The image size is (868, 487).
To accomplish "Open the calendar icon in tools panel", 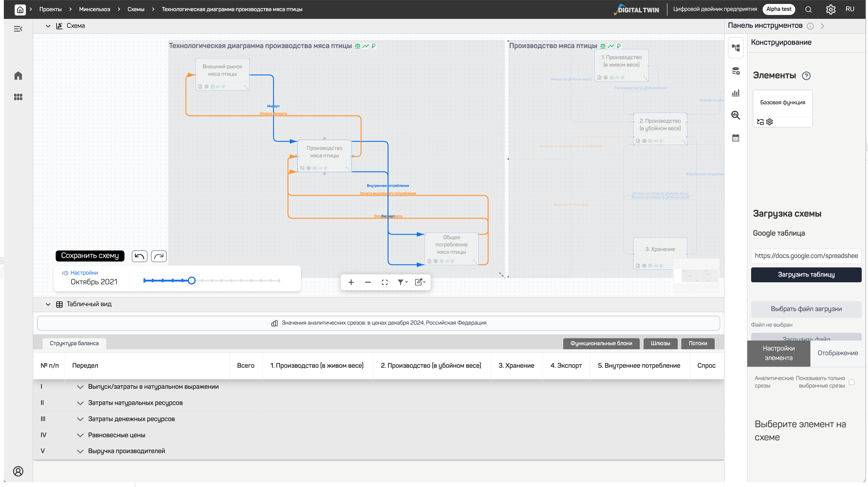I will (x=736, y=138).
